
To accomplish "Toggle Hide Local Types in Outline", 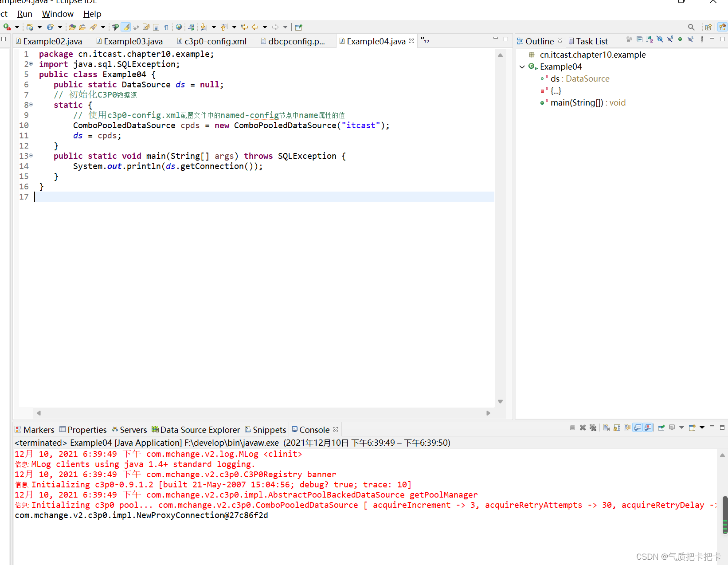I will 690,39.
